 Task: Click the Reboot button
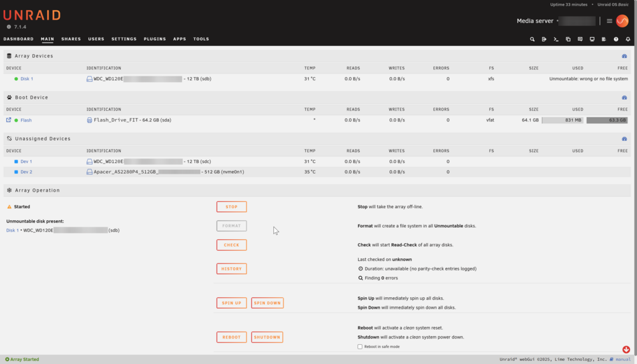pyautogui.click(x=232, y=337)
